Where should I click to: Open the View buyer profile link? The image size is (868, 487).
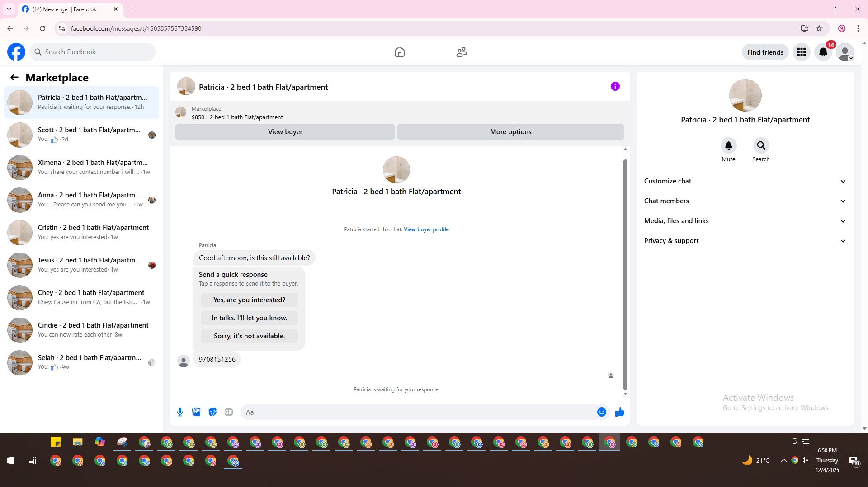(426, 229)
